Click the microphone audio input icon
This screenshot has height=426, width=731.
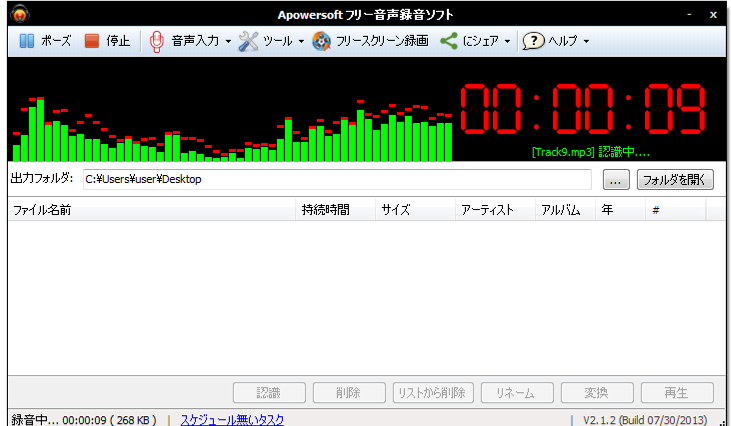tap(157, 41)
